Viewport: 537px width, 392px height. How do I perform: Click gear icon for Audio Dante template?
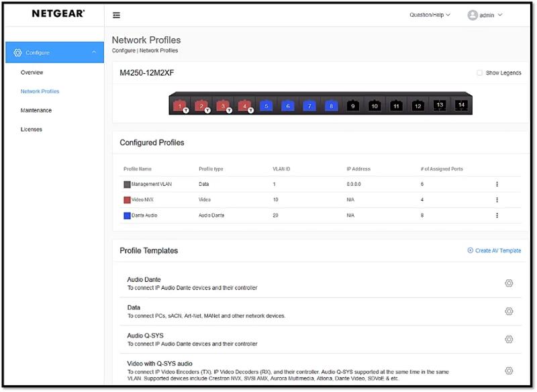point(509,283)
